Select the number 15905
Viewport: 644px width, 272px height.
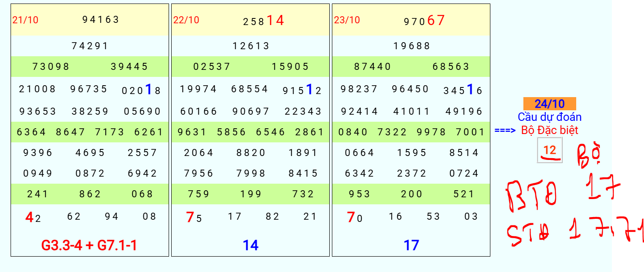tap(291, 67)
